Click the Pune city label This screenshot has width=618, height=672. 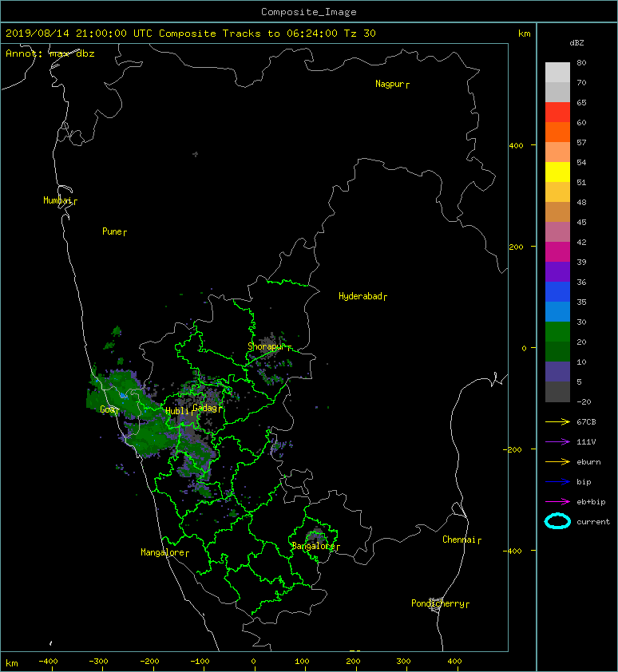click(112, 231)
